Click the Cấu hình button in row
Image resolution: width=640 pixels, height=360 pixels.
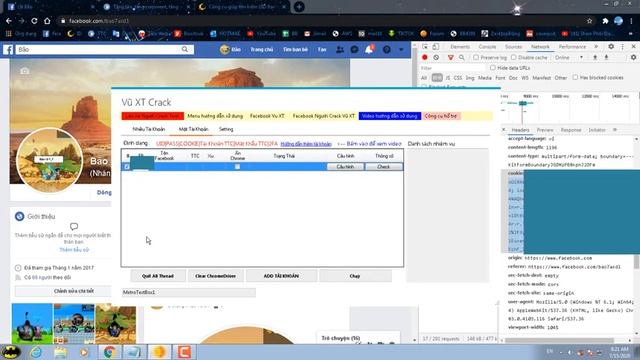point(345,167)
